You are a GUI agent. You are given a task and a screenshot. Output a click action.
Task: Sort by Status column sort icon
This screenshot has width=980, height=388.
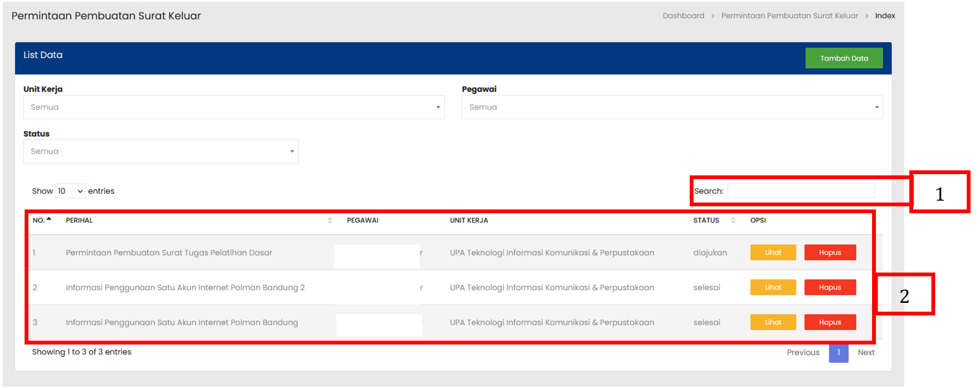(x=733, y=220)
